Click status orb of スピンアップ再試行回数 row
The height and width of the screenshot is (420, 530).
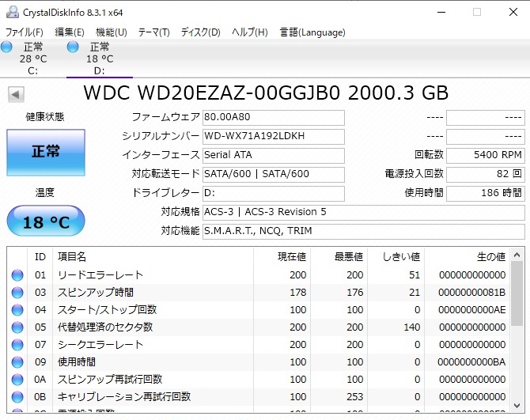pyautogui.click(x=17, y=380)
